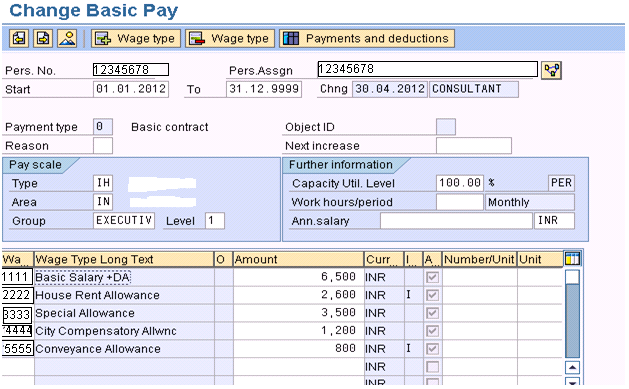629x389 pixels.
Task: Click the Next increase field
Action: pyautogui.click(x=474, y=145)
